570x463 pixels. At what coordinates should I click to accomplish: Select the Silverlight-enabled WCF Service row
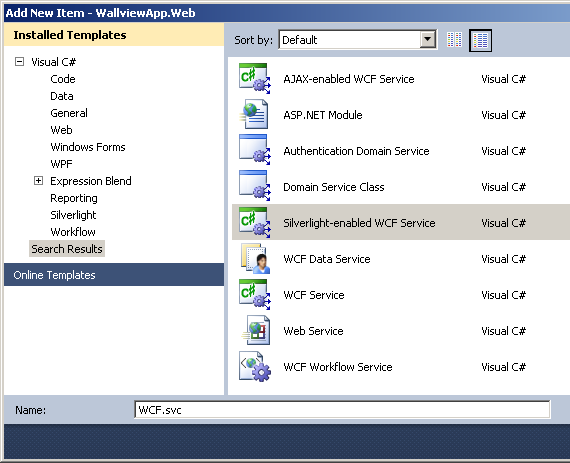401,222
